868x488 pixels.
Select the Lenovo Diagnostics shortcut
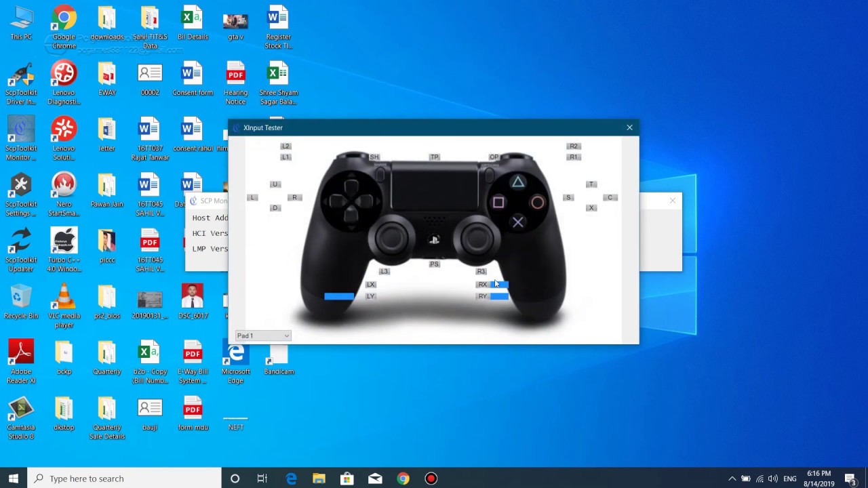point(64,84)
